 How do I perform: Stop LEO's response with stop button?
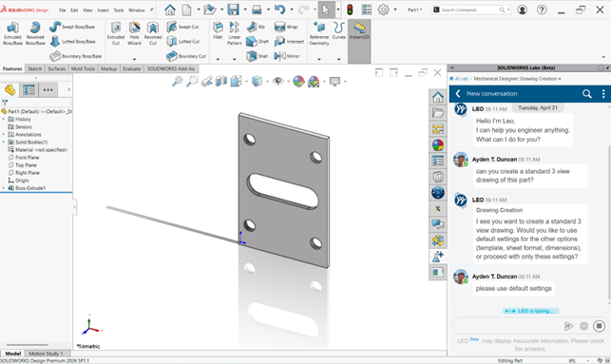point(599,326)
